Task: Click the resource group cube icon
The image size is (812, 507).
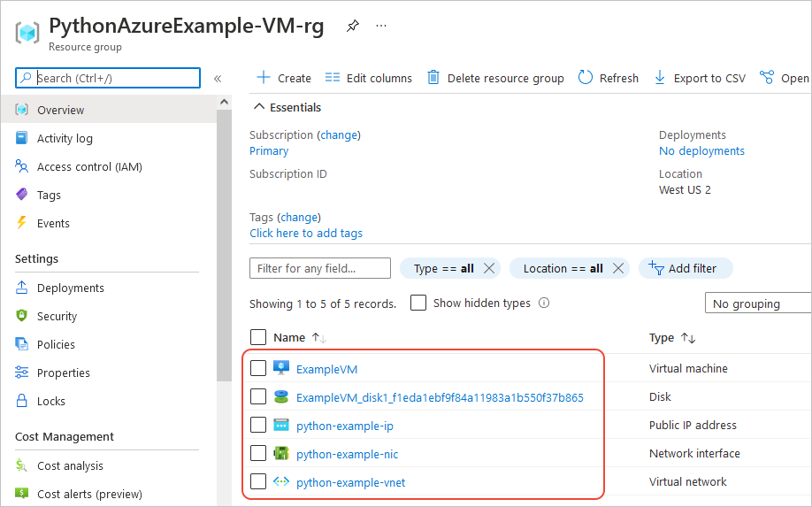Action: pos(27,33)
